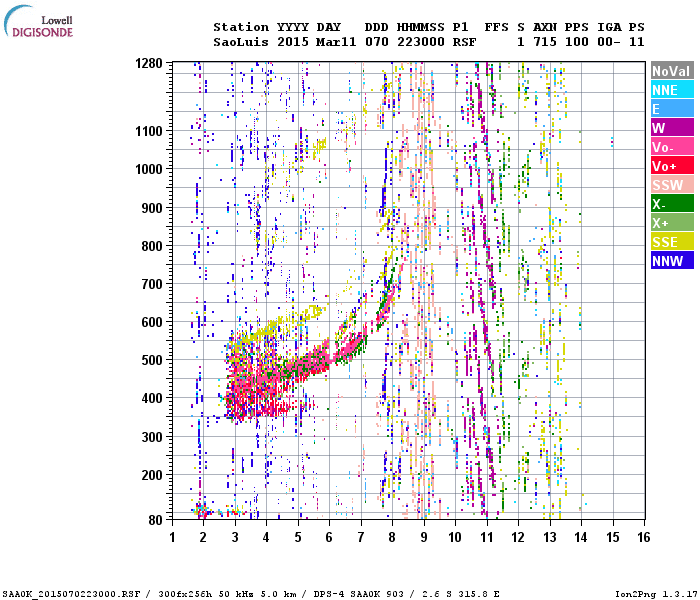Pick the E light blue legend box

[x=672, y=109]
